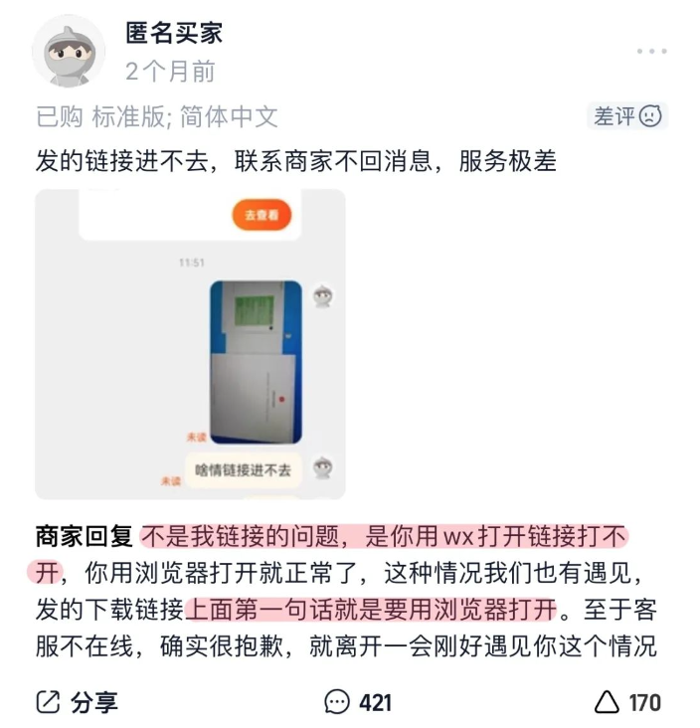Open comments via speech bubble icon
Viewport: 700px width, 728px height.
tap(336, 701)
